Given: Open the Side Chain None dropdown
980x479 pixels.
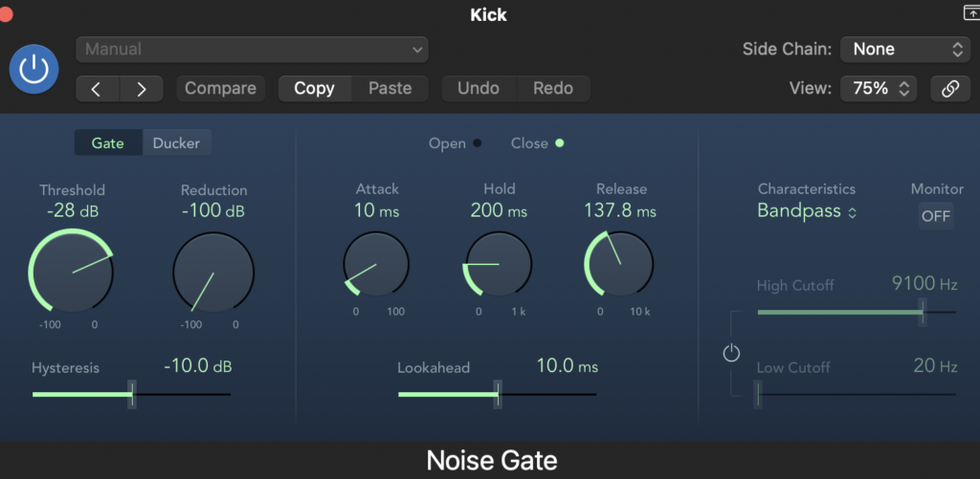Looking at the screenshot, I should [904, 49].
